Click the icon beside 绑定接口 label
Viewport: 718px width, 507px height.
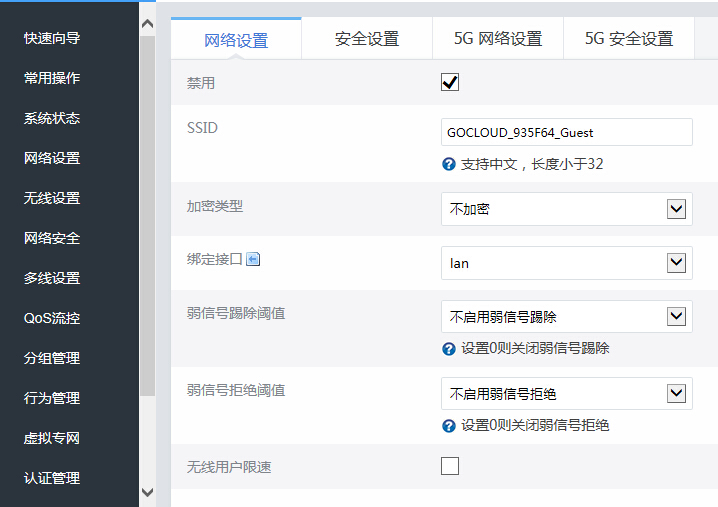click(x=253, y=259)
